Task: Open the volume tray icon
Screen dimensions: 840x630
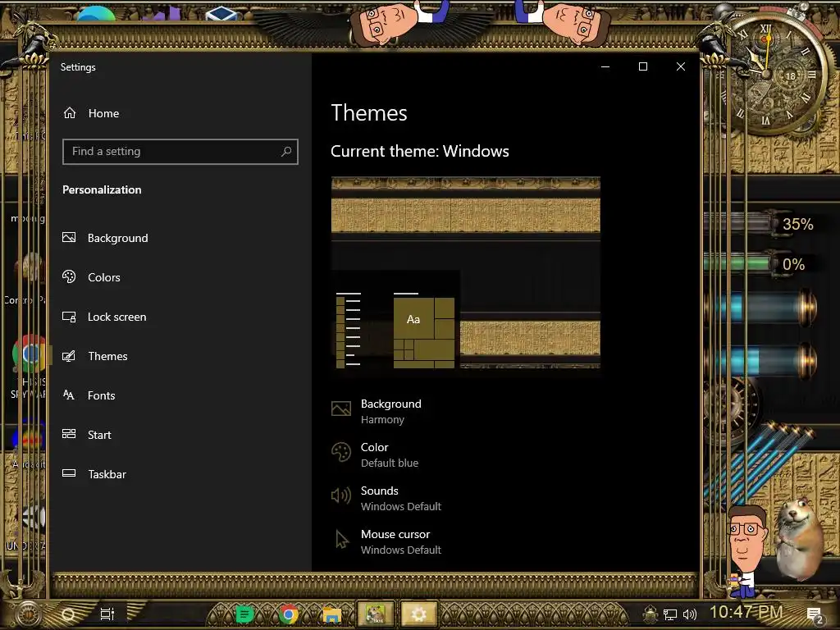Action: (690, 614)
